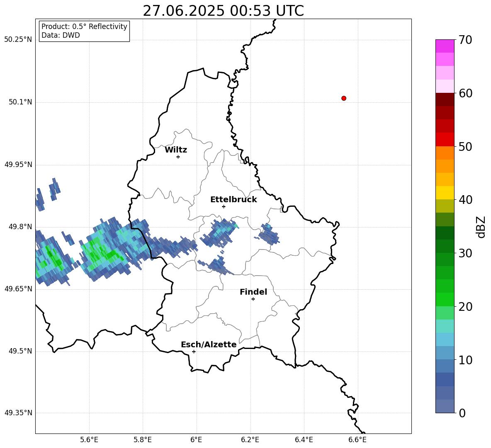Click the yellow colorbar segment at 40
This screenshot has width=491, height=448.
tap(445, 193)
